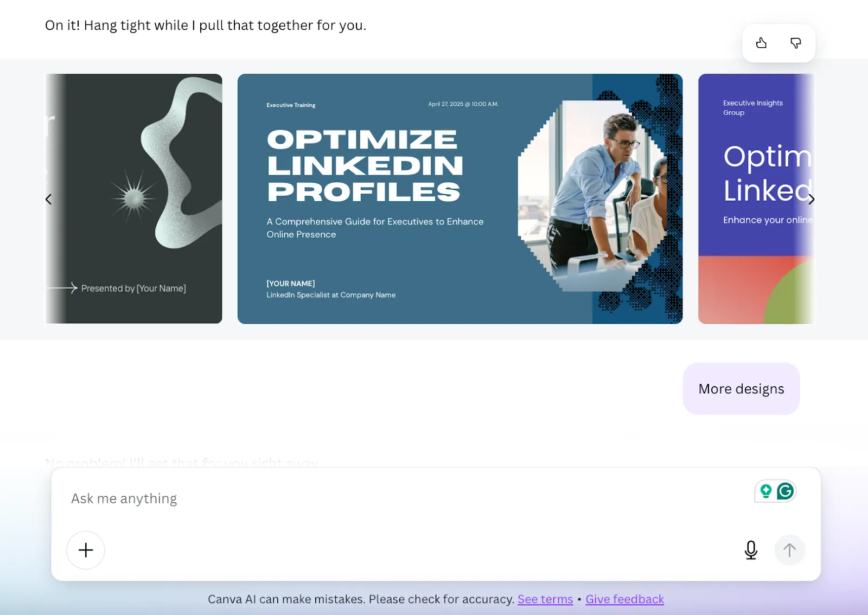Go to next design with right arrow
This screenshot has width=868, height=615.
811,200
